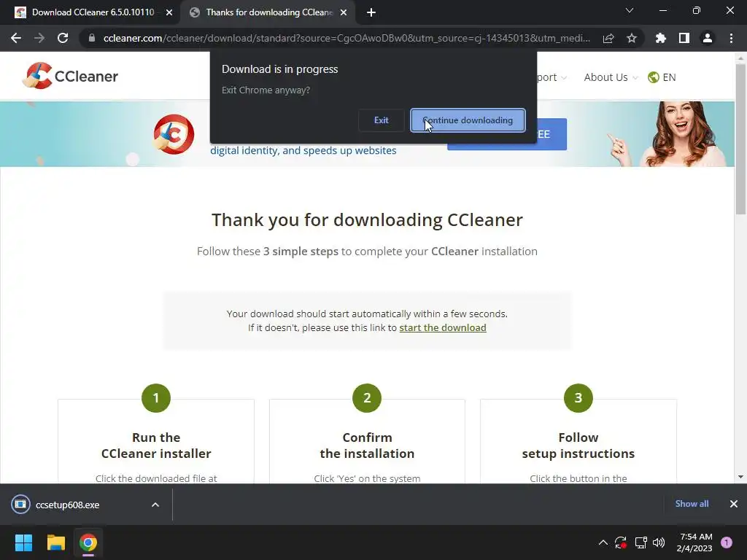
Task: View site information via the lock icon
Action: click(92, 38)
